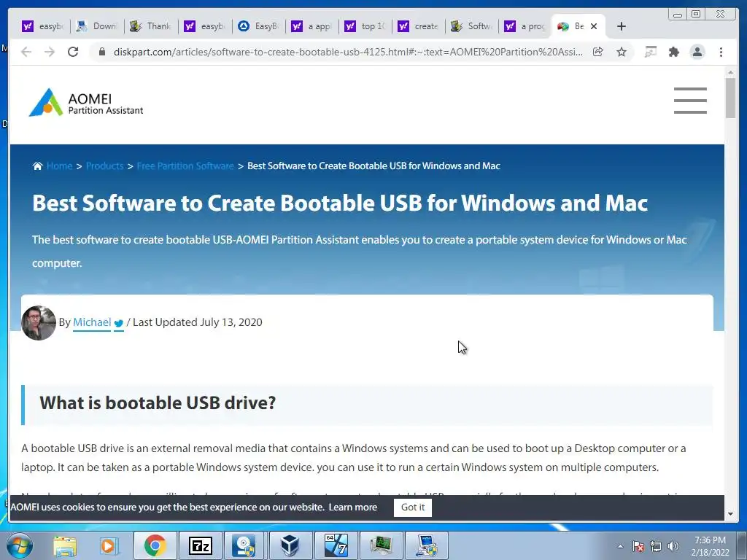Viewport: 747px width, 560px height.
Task: Click the "Last Updated July 13, 2020" text
Action: (197, 322)
